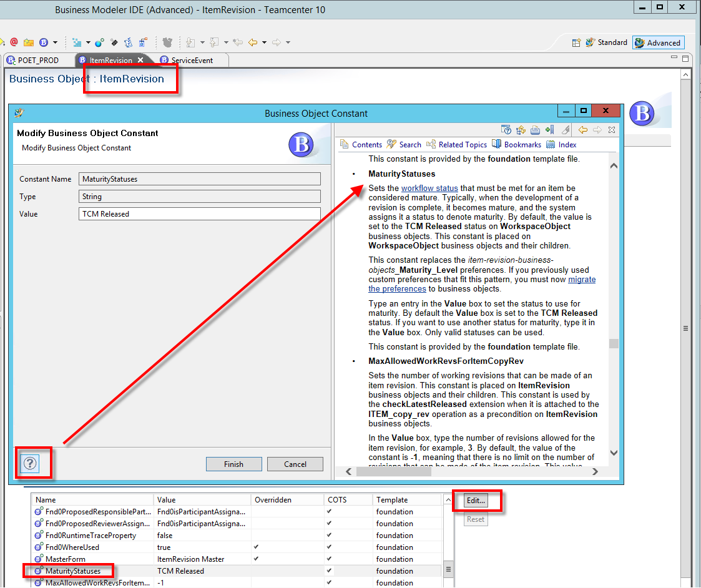The image size is (701, 588).
Task: Click the blue box with orange connector toolbar icon
Action: coord(143,42)
